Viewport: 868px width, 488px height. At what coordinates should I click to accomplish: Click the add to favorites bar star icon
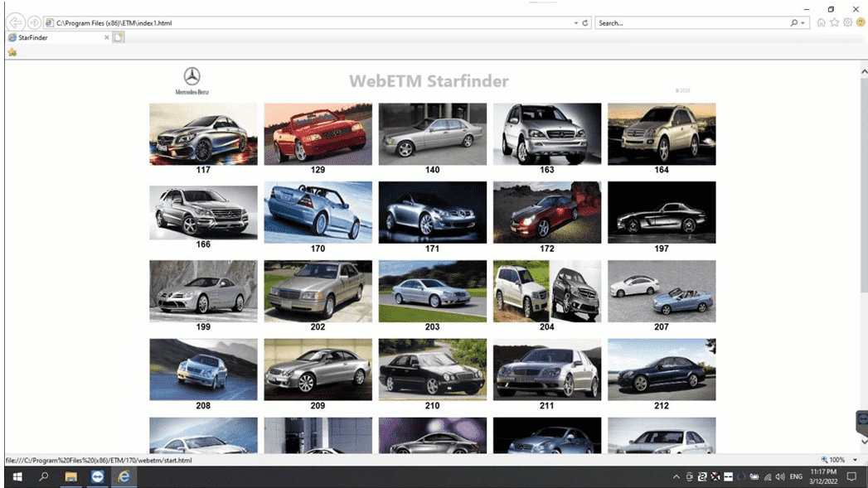(x=12, y=52)
